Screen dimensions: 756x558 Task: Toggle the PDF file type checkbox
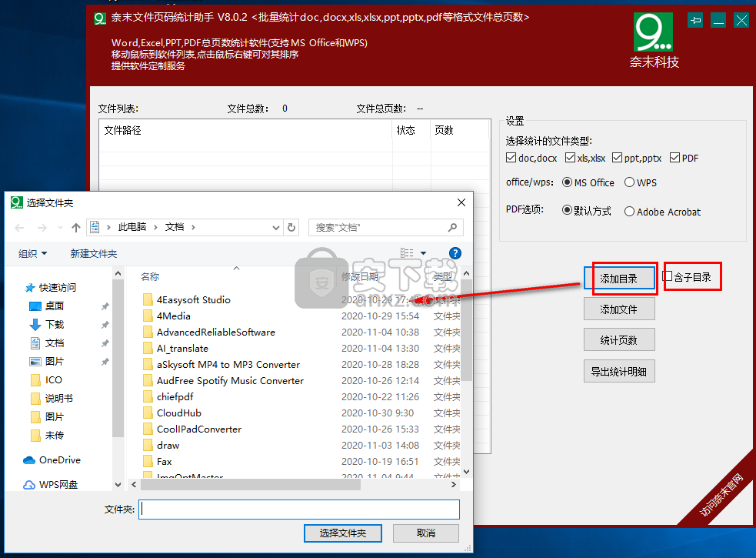coord(675,158)
